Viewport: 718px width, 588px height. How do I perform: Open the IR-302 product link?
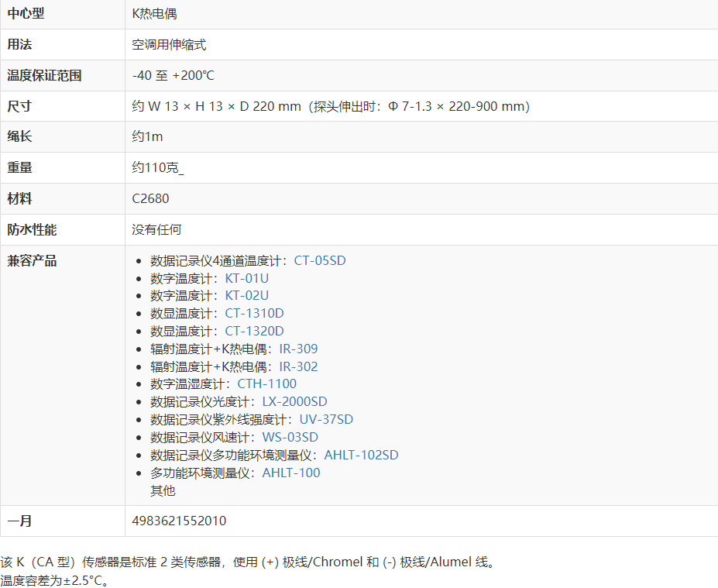[x=298, y=366]
